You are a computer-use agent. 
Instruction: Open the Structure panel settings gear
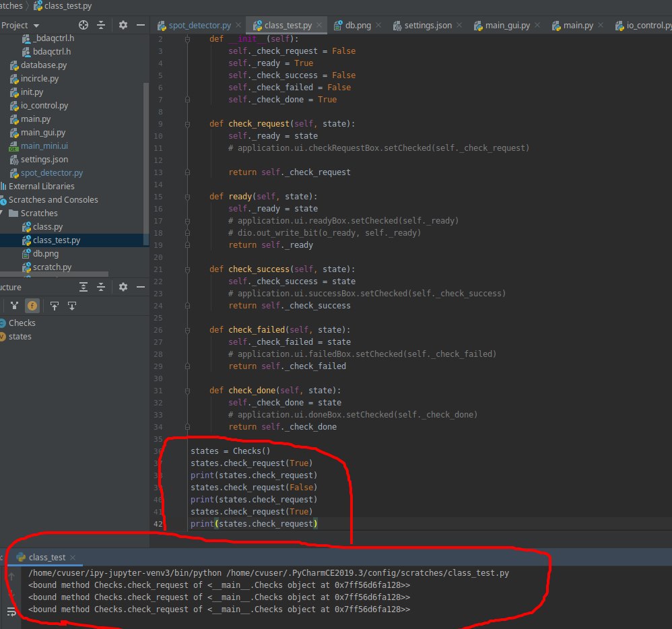tap(123, 287)
